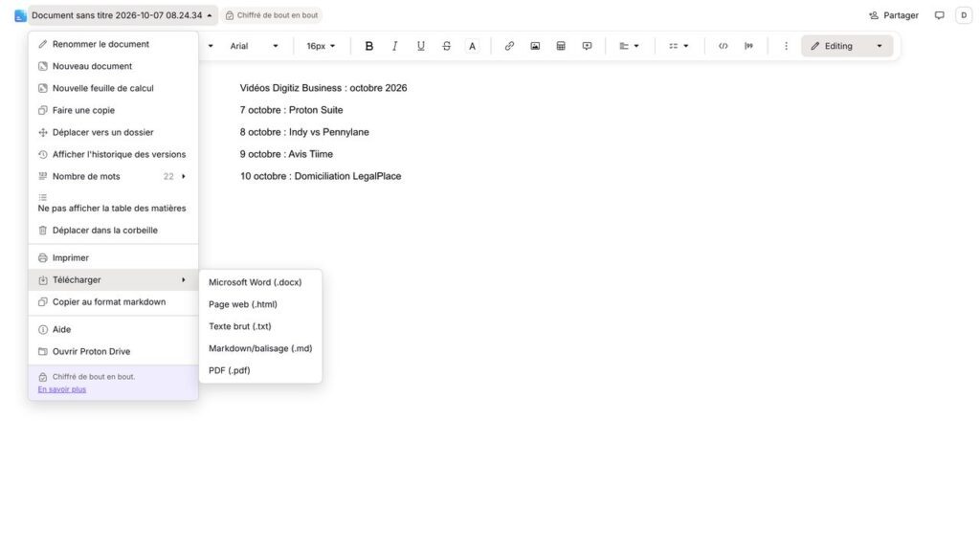Select Copier au format markdown
The height and width of the screenshot is (551, 980).
[x=113, y=301]
